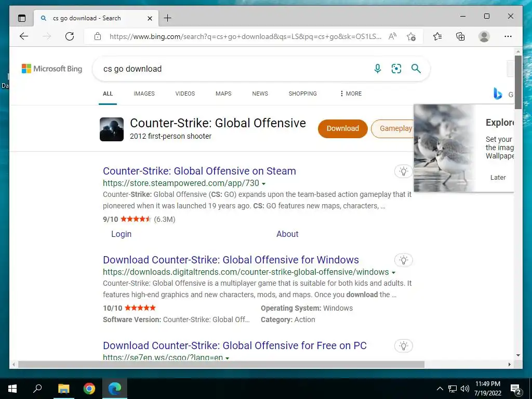532x399 pixels.
Task: Switch to NEWS tab
Action: 260,94
